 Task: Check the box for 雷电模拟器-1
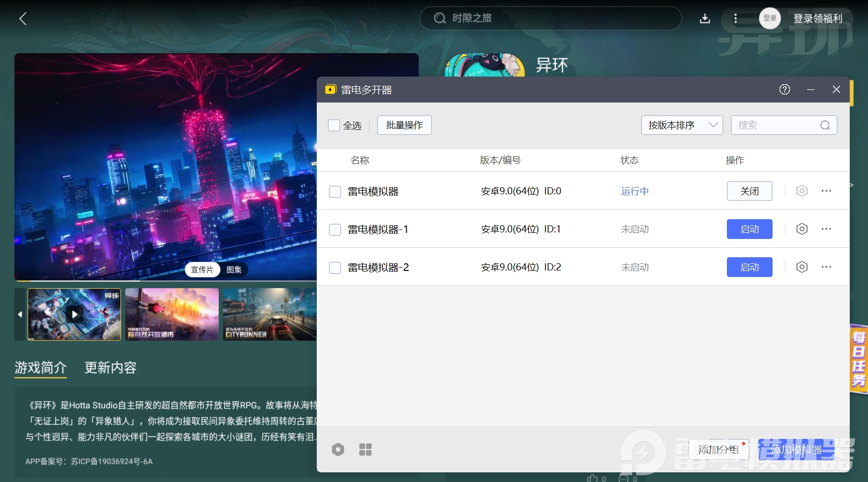335,229
